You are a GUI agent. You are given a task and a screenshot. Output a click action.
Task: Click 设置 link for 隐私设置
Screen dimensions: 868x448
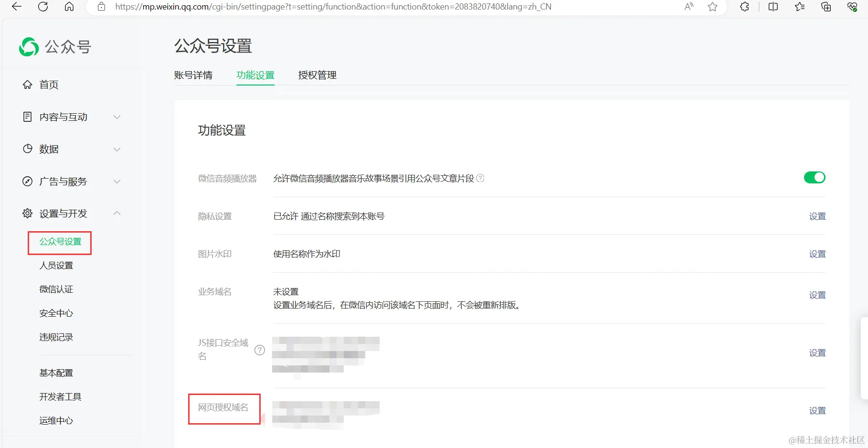tap(817, 216)
